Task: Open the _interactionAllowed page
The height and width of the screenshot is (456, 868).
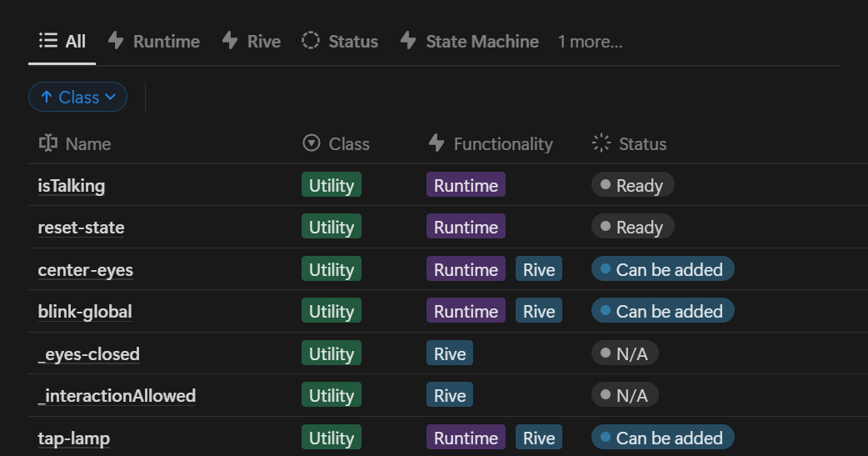Action: coord(117,396)
